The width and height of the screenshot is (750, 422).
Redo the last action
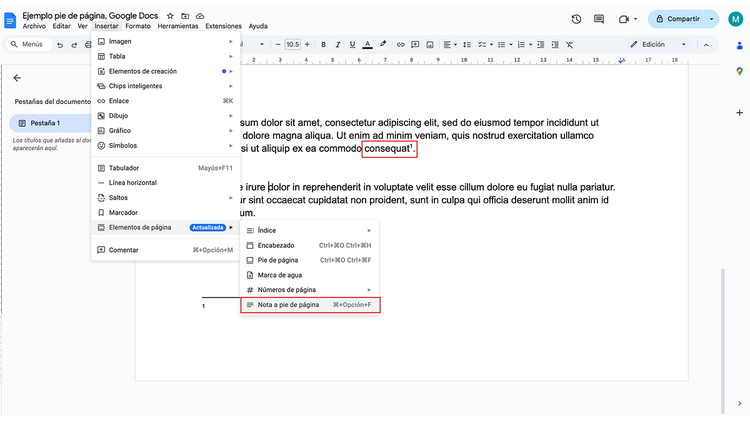(x=74, y=44)
